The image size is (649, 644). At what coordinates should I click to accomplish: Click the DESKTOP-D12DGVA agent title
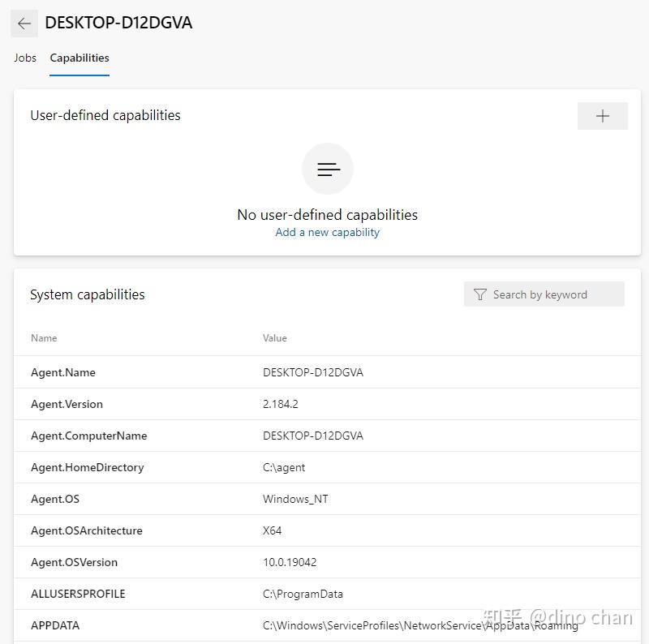click(118, 23)
